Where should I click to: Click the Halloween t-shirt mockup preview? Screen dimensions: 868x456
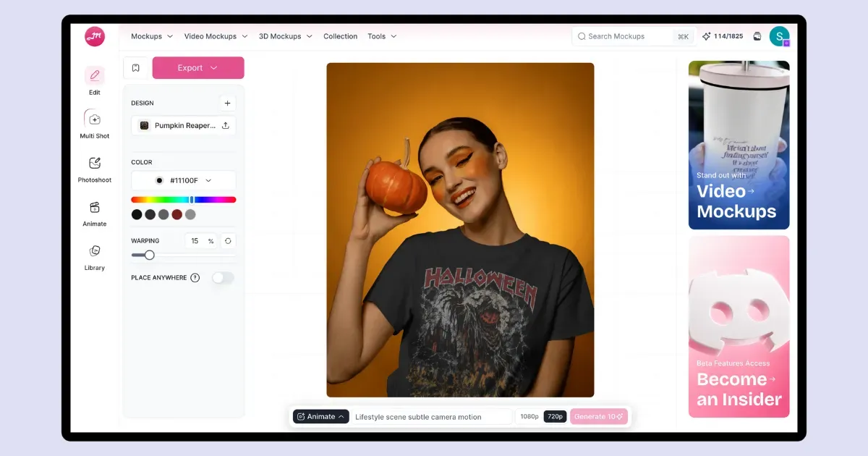460,229
